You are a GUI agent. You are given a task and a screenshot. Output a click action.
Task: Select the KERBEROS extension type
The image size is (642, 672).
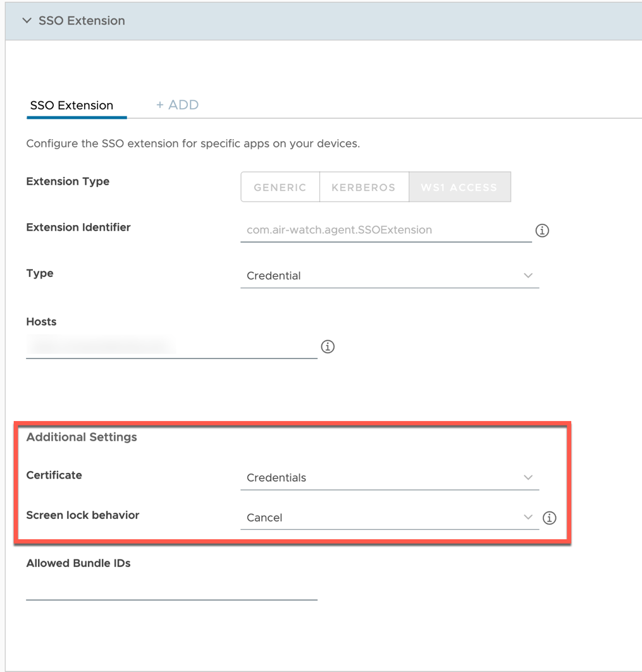[364, 187]
